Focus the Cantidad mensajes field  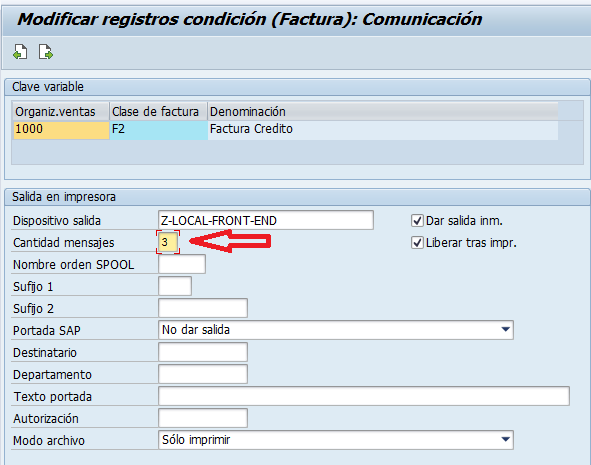coord(168,242)
